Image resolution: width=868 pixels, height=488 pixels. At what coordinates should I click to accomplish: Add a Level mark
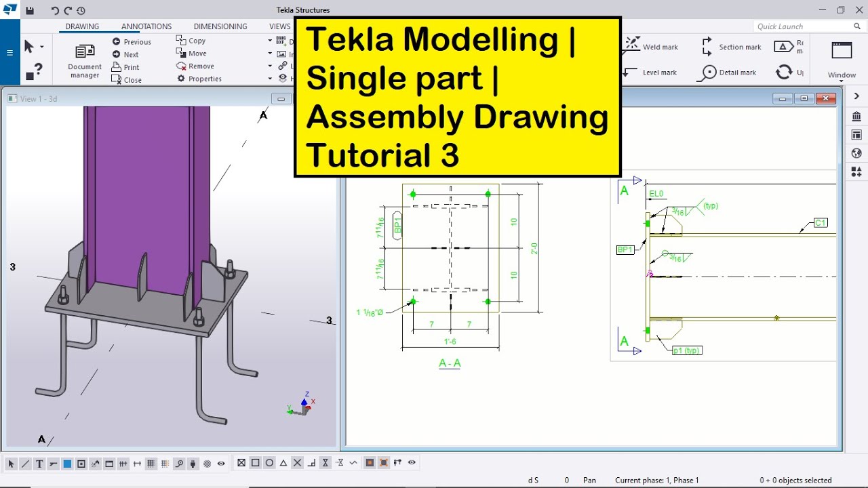(x=651, y=72)
